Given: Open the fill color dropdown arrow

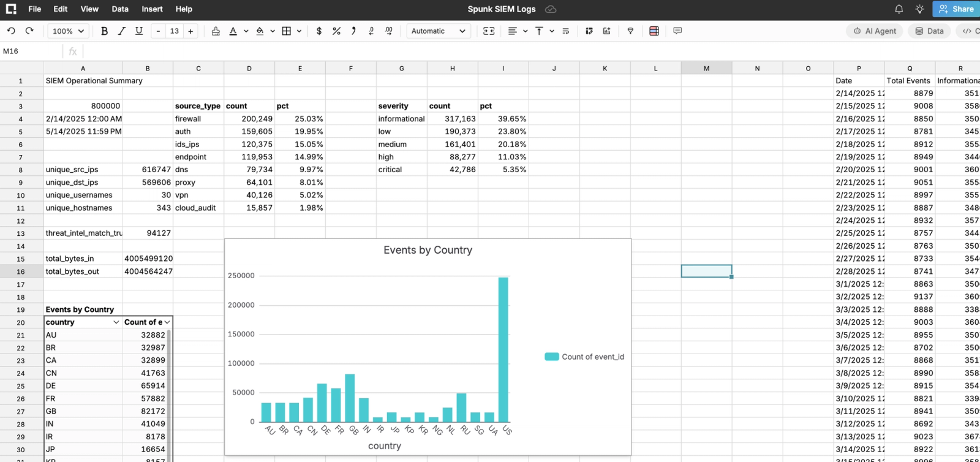Looking at the screenshot, I should (x=273, y=31).
